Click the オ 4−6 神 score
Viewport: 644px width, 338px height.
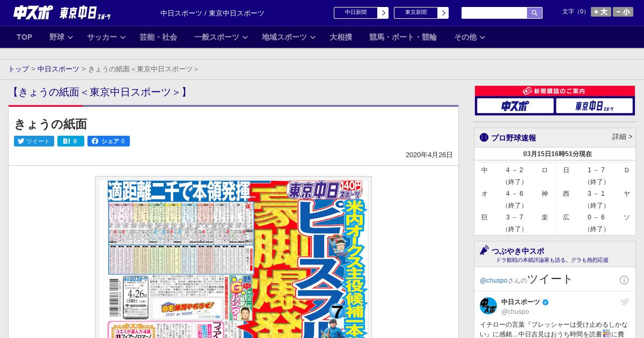click(x=515, y=194)
